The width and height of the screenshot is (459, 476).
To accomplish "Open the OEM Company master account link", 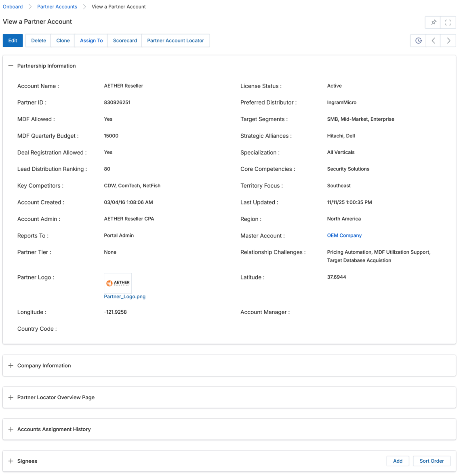I will (x=344, y=235).
